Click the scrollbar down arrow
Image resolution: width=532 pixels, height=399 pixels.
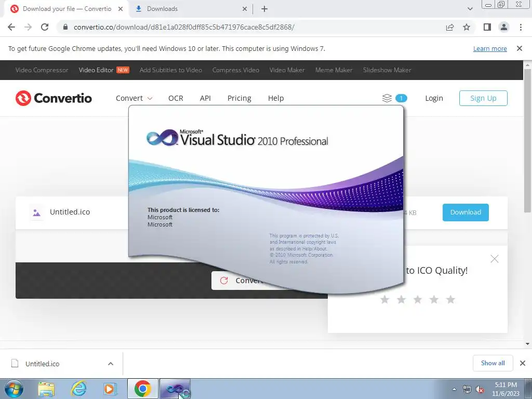[x=527, y=344]
